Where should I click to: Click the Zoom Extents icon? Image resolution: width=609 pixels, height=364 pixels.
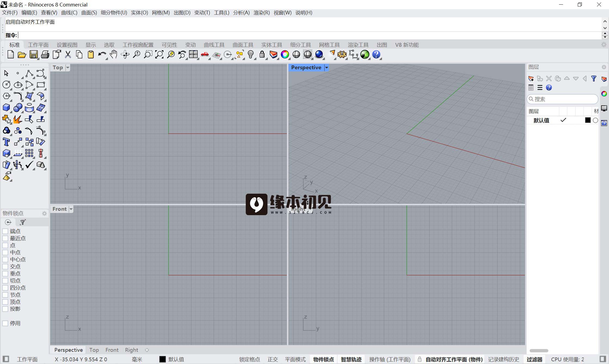tap(159, 55)
